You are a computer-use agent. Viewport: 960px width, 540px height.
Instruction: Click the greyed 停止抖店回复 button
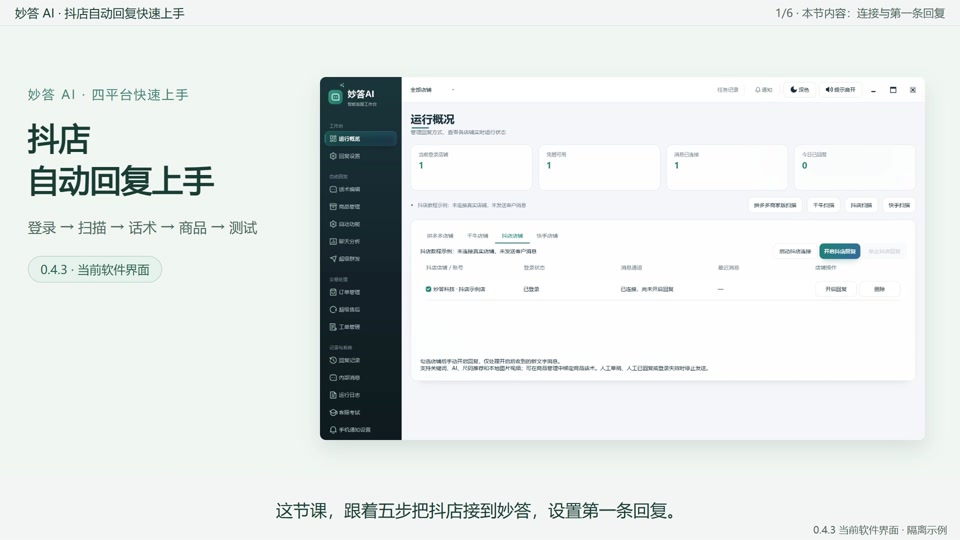point(884,252)
